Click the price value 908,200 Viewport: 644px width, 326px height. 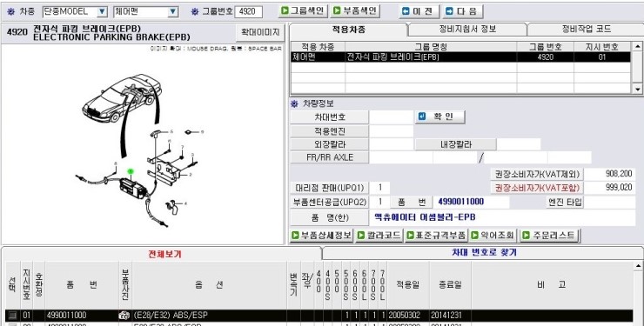619,174
